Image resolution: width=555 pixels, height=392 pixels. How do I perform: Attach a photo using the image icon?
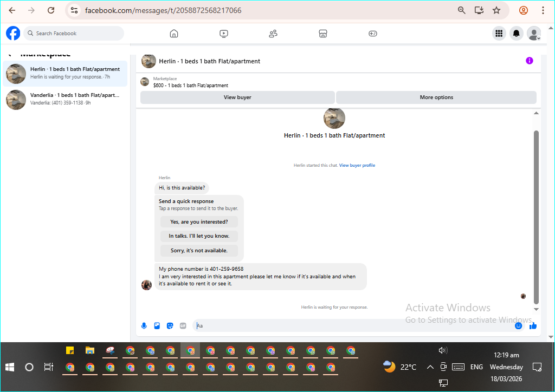click(157, 325)
